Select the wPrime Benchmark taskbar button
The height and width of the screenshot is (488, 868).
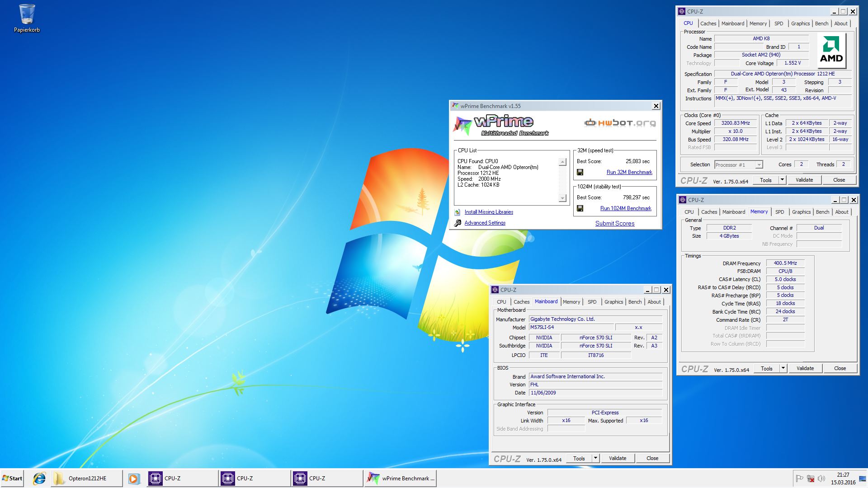pyautogui.click(x=401, y=479)
